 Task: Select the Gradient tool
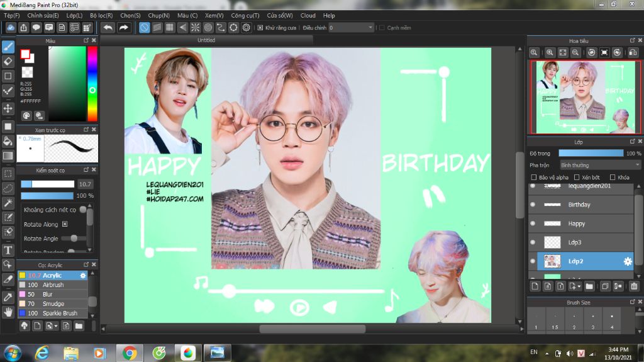coord(8,156)
